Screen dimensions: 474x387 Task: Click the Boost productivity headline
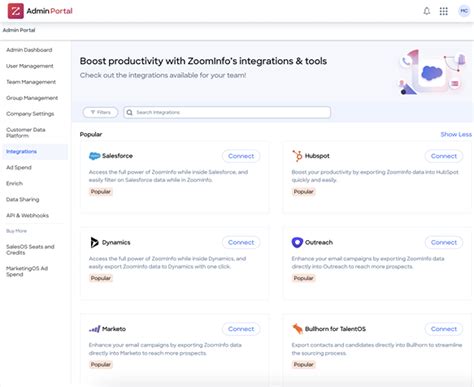[203, 61]
